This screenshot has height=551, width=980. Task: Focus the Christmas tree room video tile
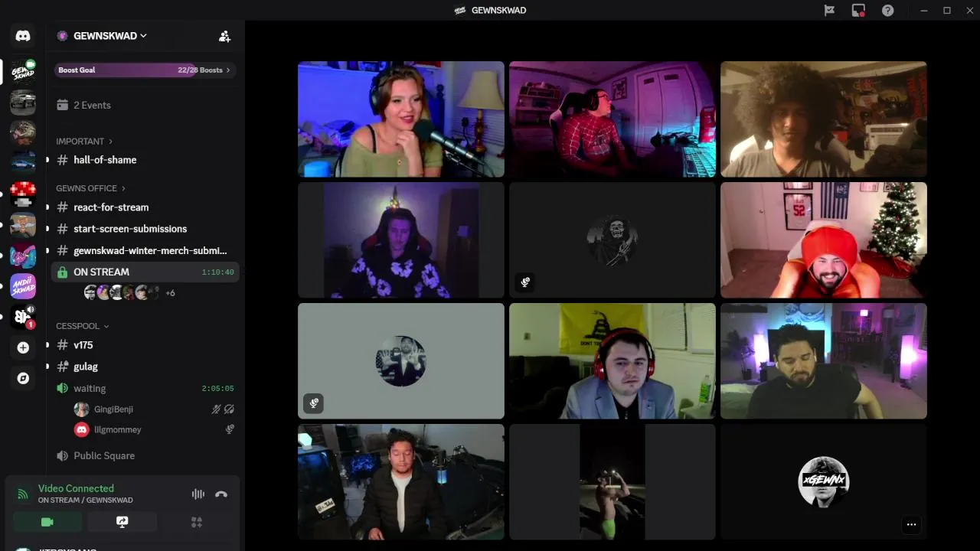[824, 240]
